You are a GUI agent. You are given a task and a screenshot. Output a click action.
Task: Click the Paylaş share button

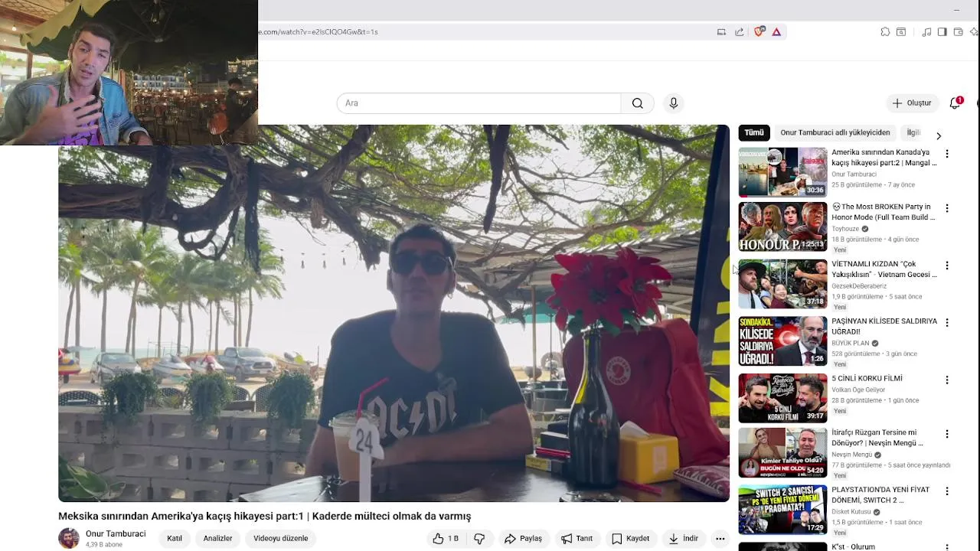(x=523, y=539)
